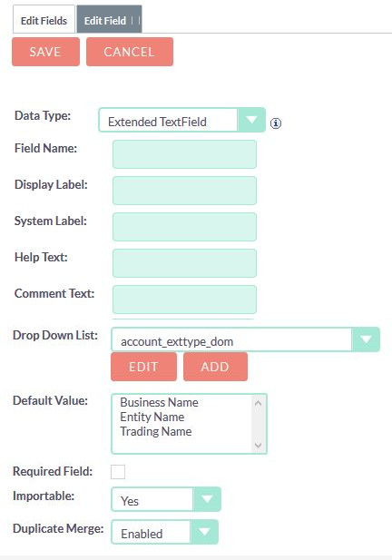
Task: Select the System Label text field
Action: [184, 227]
